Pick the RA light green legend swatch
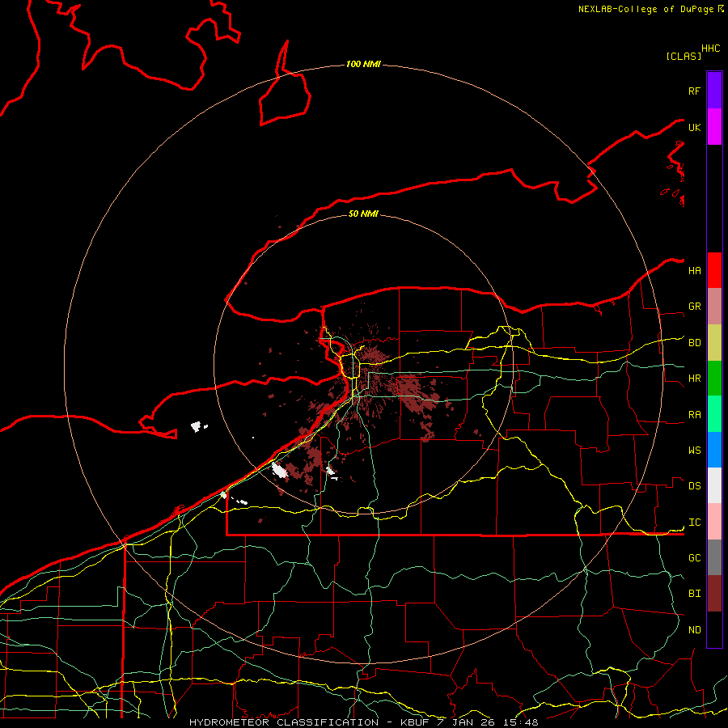This screenshot has height=728, width=728. coord(714,414)
